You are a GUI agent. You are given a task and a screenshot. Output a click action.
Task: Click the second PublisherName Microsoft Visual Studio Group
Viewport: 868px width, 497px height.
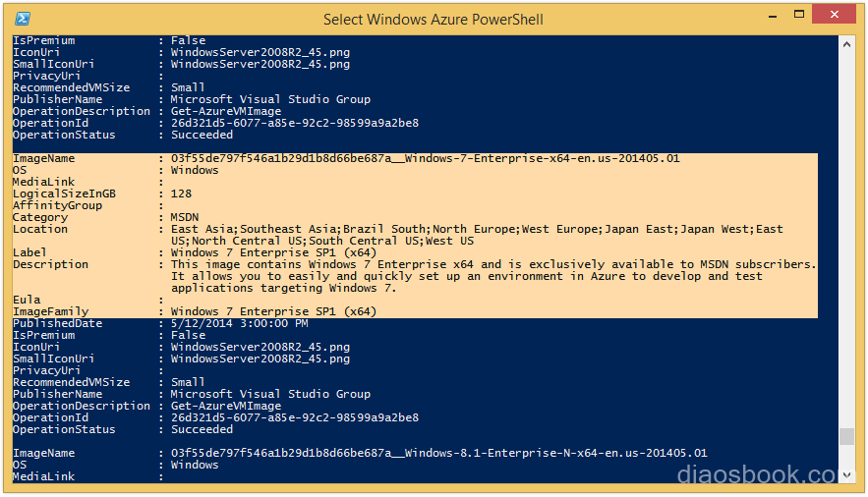pos(270,394)
